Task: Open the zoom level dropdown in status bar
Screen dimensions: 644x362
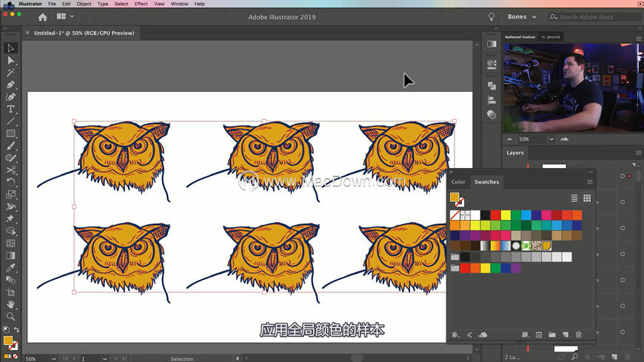Action: point(54,359)
